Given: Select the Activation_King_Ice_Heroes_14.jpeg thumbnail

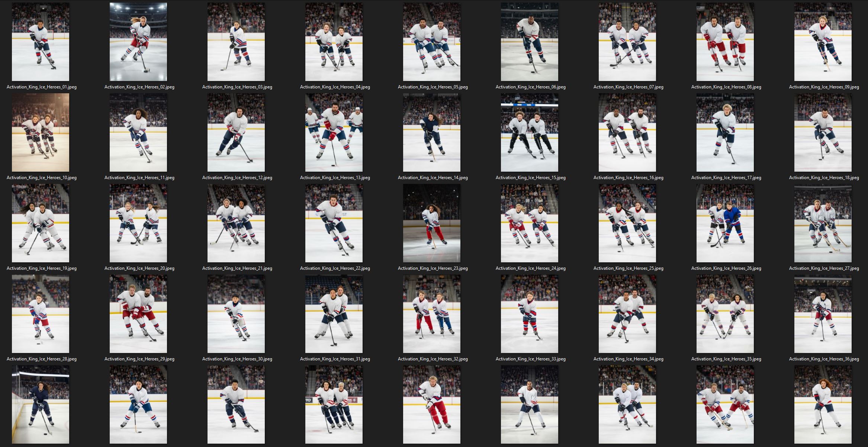Looking at the screenshot, I should [x=432, y=133].
